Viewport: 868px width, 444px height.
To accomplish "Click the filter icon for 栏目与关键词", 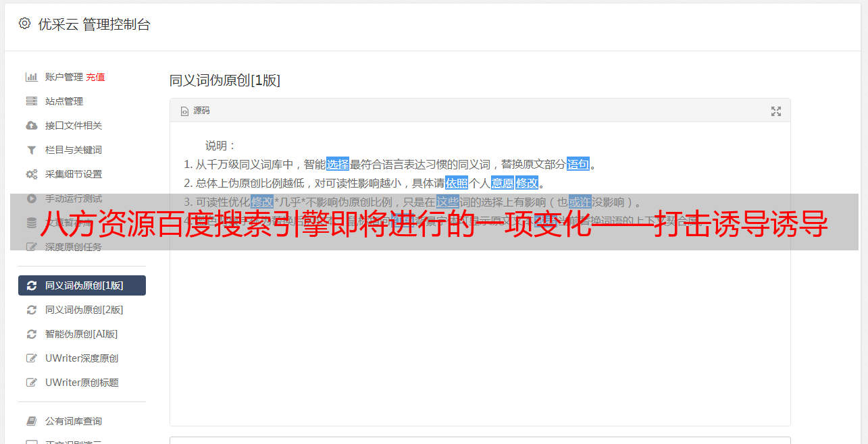I will click(x=31, y=150).
